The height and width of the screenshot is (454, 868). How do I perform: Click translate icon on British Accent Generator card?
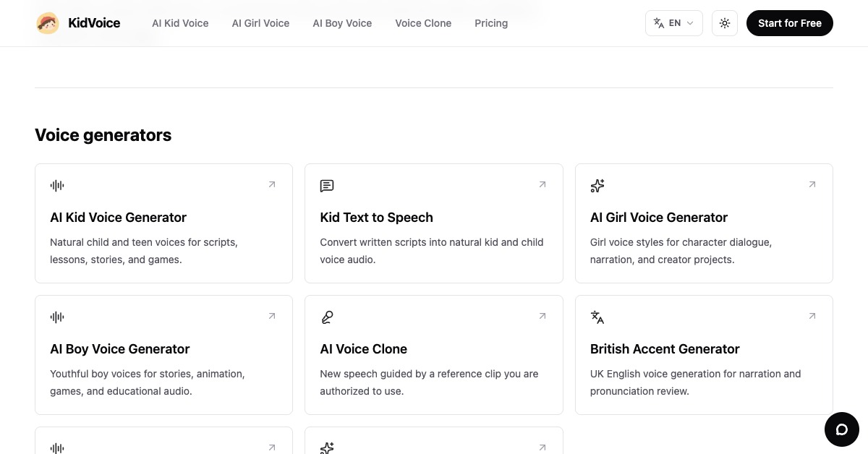pos(597,317)
